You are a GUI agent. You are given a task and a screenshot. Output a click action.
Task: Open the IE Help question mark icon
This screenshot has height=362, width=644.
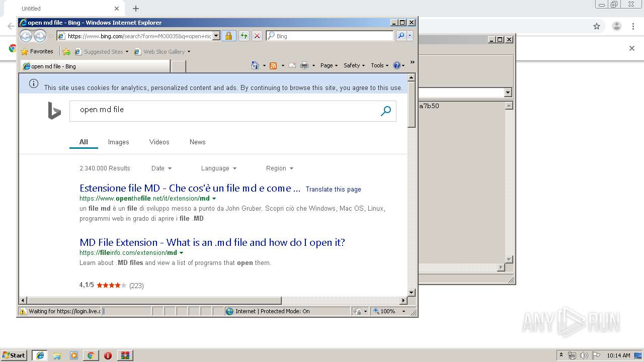[396, 65]
